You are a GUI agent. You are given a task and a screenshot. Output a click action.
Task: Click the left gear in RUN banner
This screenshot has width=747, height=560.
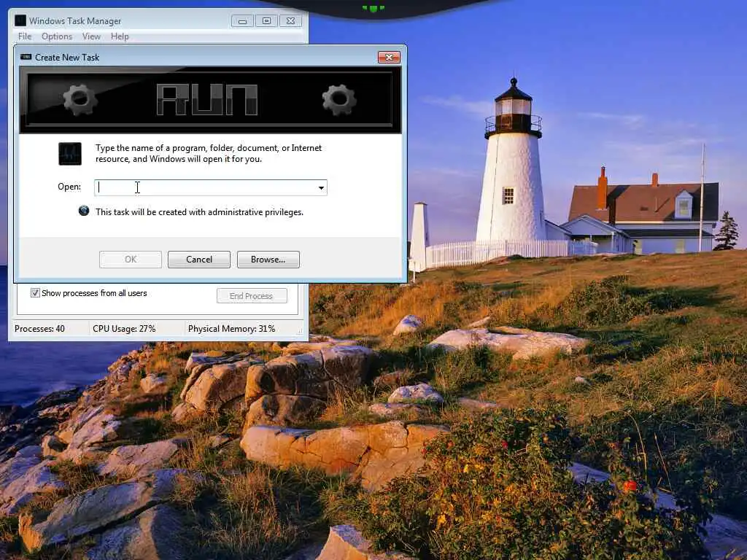point(80,99)
